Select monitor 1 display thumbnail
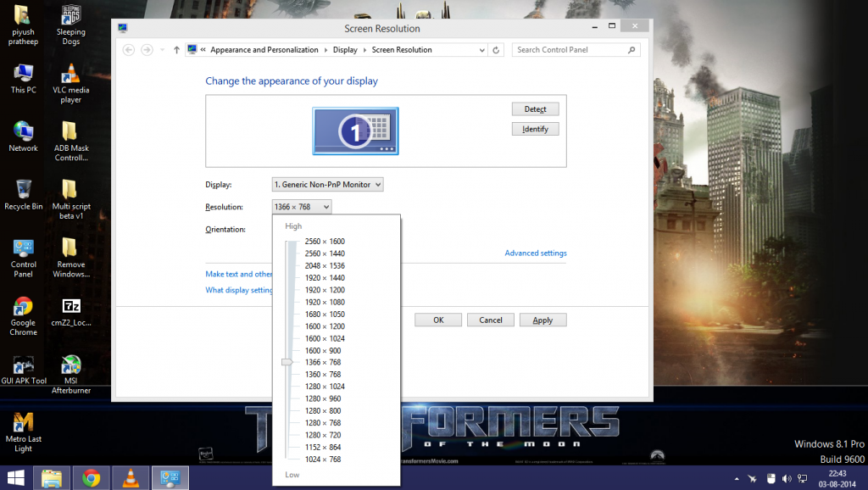Viewport: 868px width, 490px height. coord(355,131)
